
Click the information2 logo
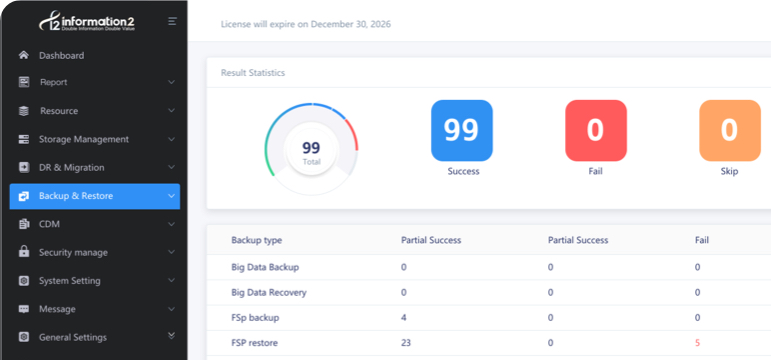tap(87, 22)
